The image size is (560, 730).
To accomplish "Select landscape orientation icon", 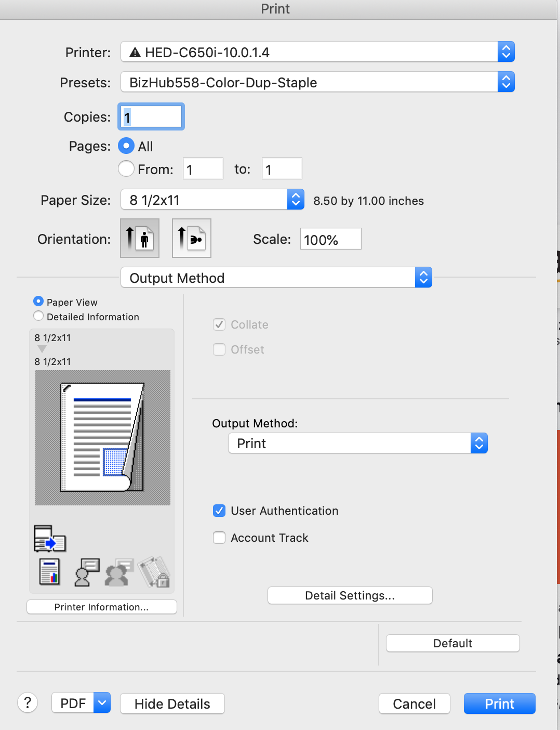I will click(x=192, y=238).
